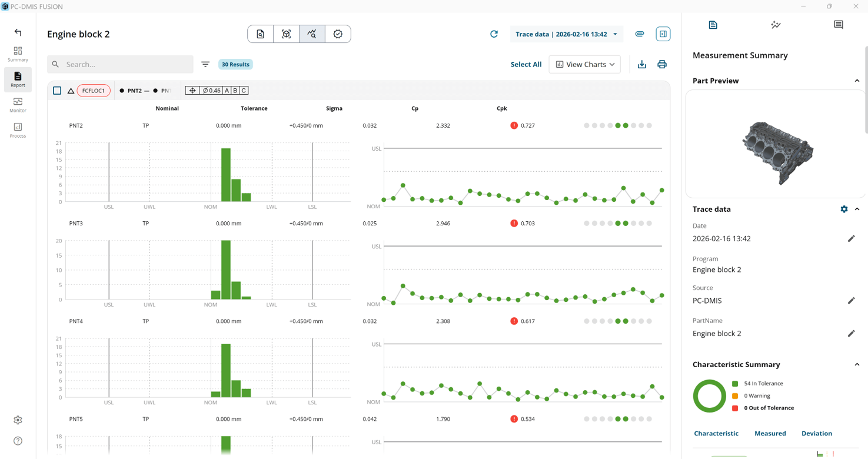The width and height of the screenshot is (868, 459).
Task: Click the engine block part preview image
Action: point(777,152)
